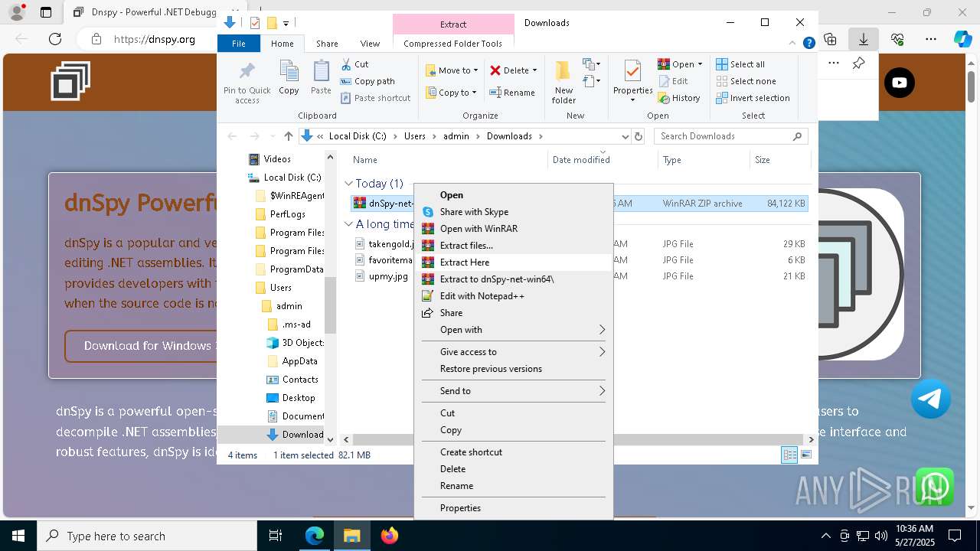Click the Up one level arrow
The image size is (980, 551).
[288, 136]
